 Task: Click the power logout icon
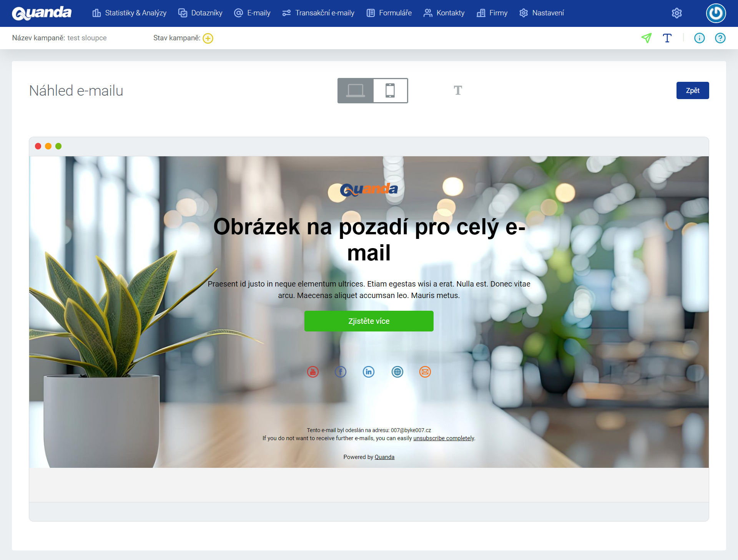point(716,13)
